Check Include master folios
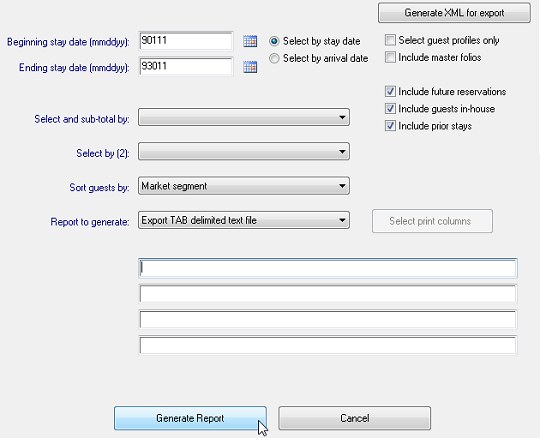This screenshot has height=438, width=540. click(x=390, y=57)
